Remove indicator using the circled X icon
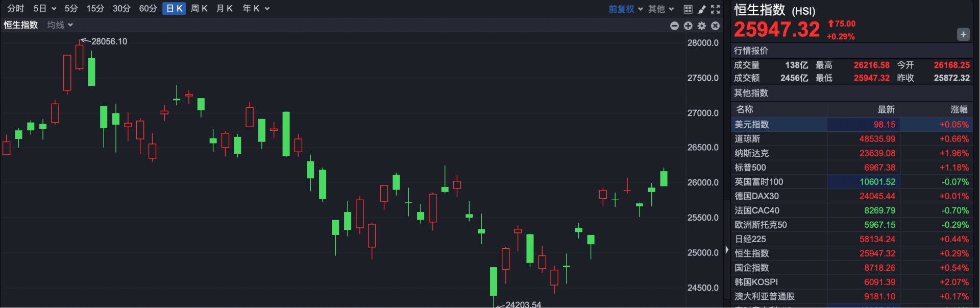This screenshot has height=308, width=980. 716,26
